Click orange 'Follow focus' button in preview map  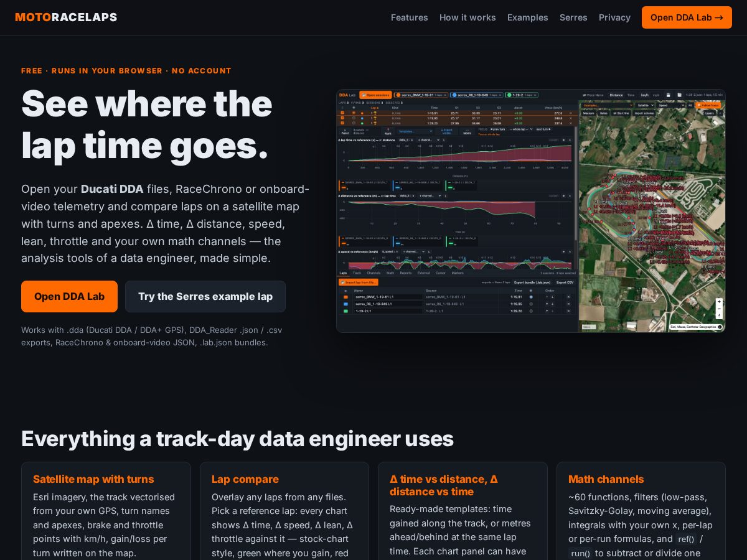707,105
